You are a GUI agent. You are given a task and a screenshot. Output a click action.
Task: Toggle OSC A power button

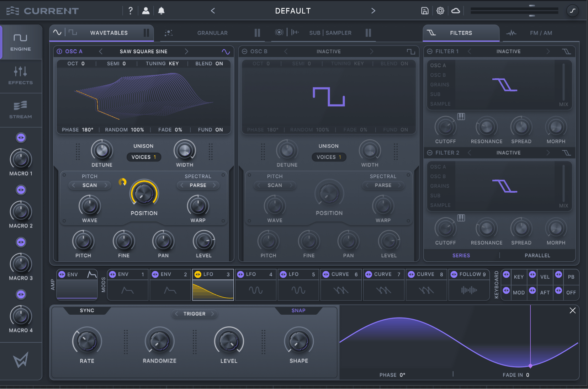(59, 52)
